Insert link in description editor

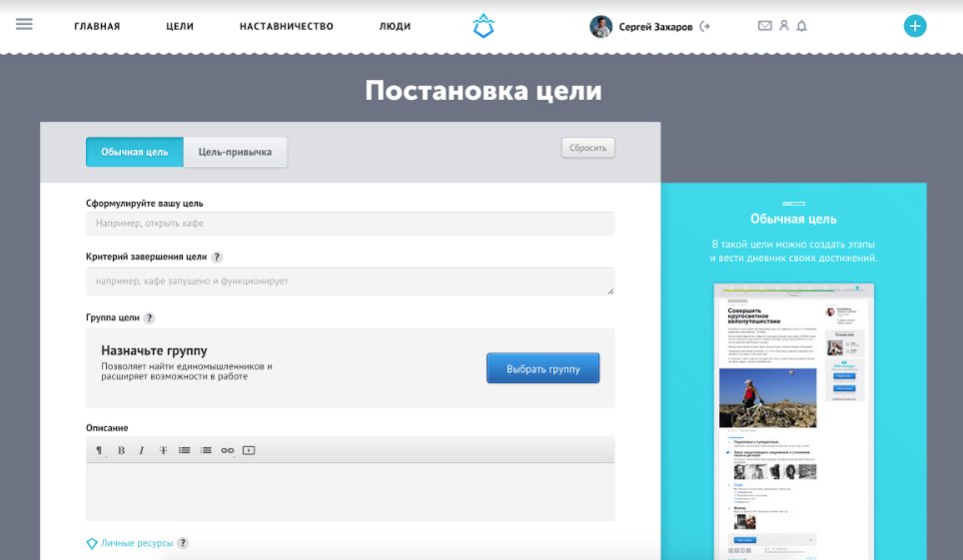coord(228,450)
